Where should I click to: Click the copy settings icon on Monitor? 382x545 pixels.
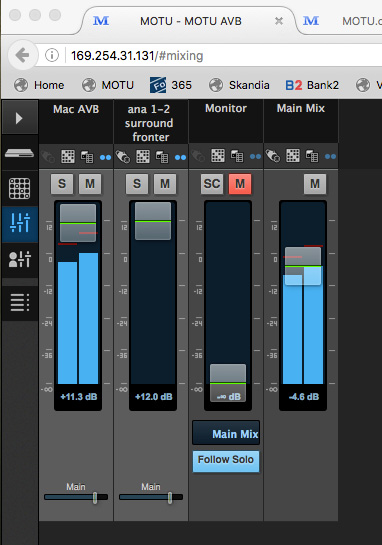click(237, 156)
